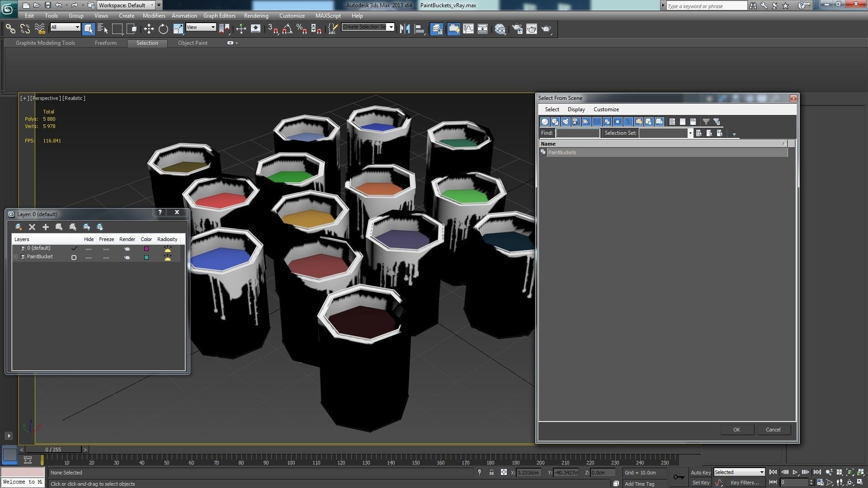The width and height of the screenshot is (868, 488).
Task: Click the Rendered Frame Window icon
Action: (x=532, y=29)
